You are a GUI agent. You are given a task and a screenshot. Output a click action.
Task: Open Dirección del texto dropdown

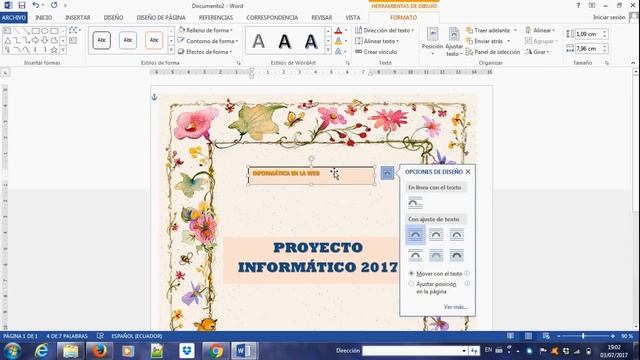tap(384, 30)
